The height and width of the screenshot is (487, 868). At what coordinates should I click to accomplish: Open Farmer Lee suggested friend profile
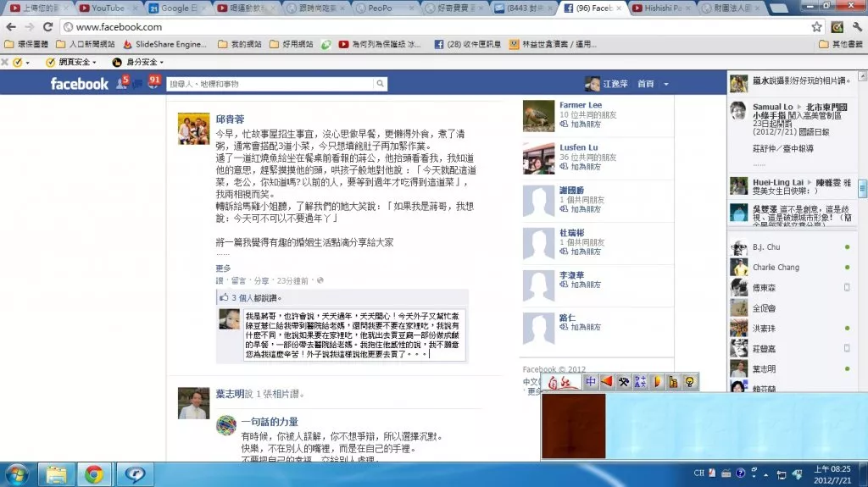pyautogui.click(x=580, y=104)
